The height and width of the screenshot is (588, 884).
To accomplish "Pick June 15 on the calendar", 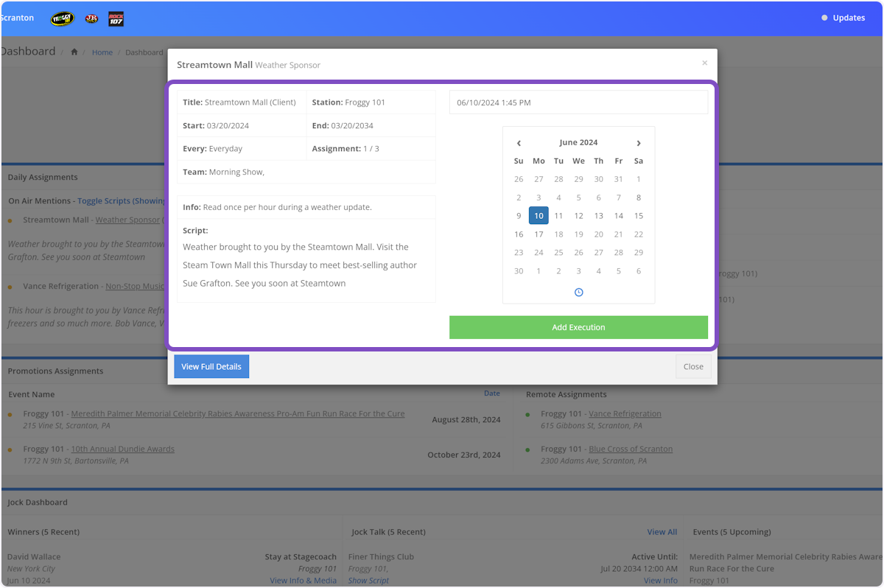I will tap(638, 216).
